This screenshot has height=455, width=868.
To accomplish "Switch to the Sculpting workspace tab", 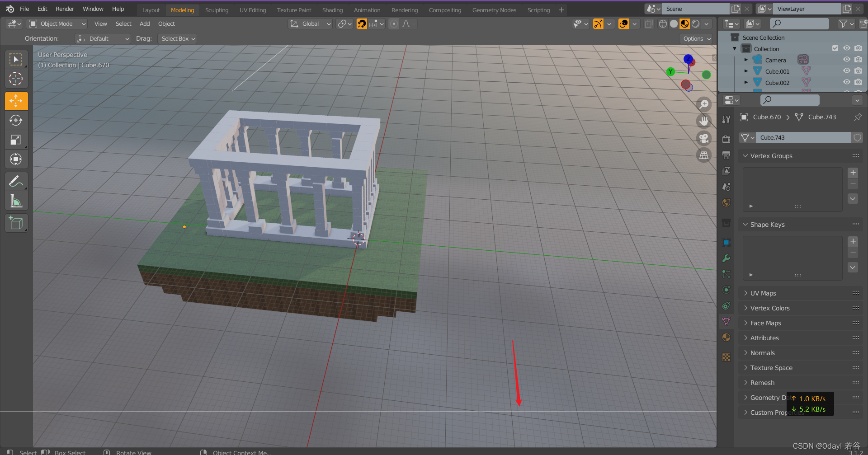I will [217, 9].
